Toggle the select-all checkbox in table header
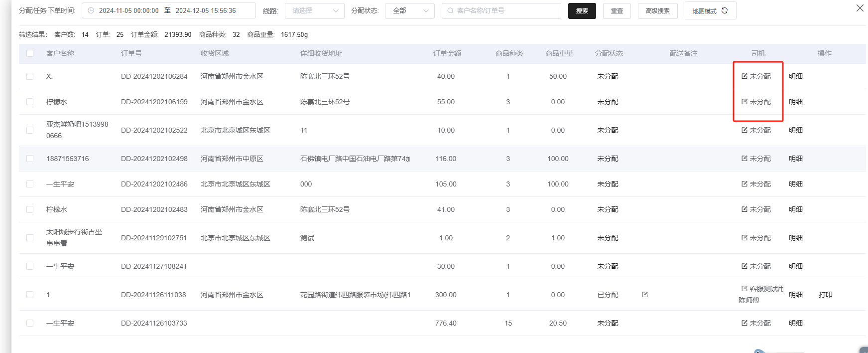This screenshot has height=353, width=868. [x=30, y=53]
